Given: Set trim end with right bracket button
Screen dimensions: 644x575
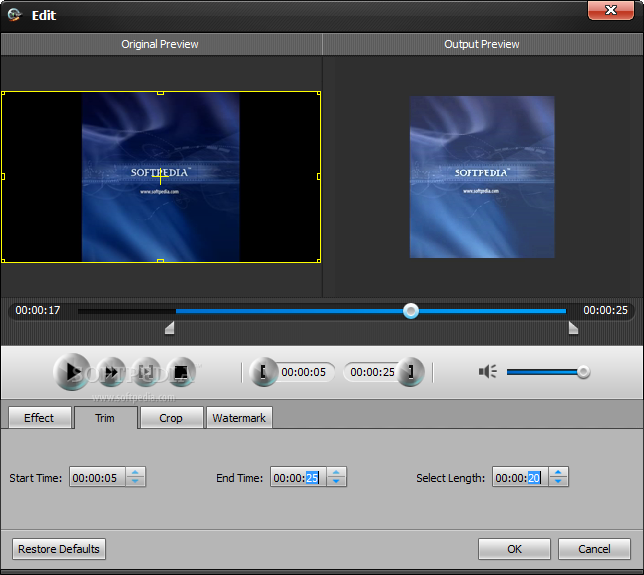Looking at the screenshot, I should pos(410,372).
